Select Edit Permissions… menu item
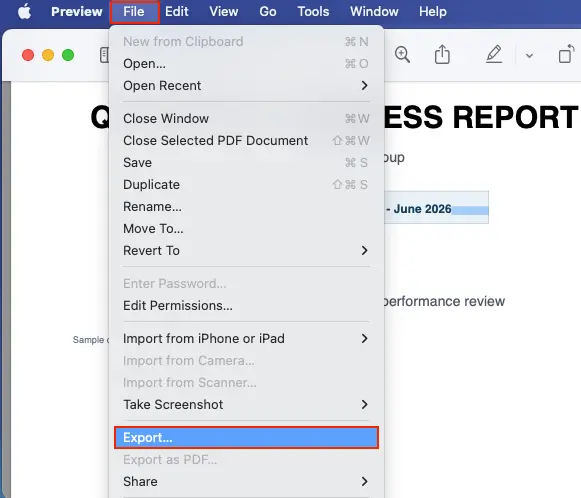This screenshot has width=581, height=498. tap(246, 306)
